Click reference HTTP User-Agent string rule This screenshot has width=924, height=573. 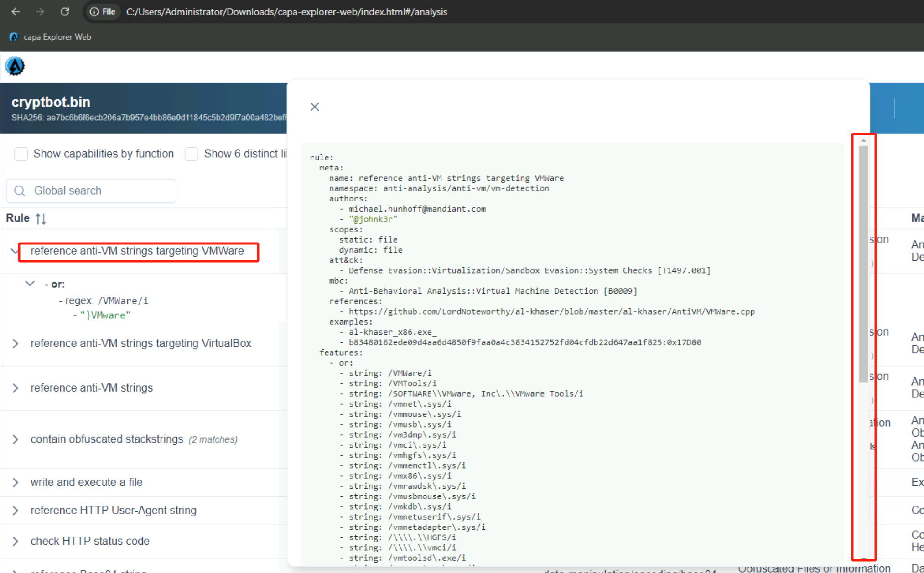click(113, 510)
